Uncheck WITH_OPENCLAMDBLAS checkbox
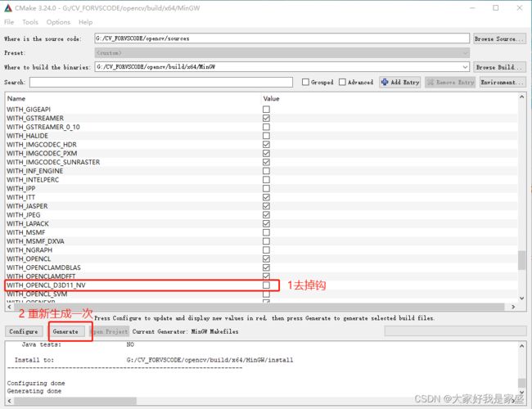This screenshot has height=409, width=532. (266, 267)
